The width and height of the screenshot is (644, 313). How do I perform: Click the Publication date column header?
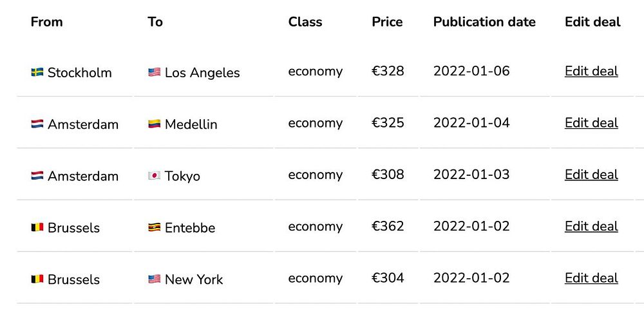point(484,22)
